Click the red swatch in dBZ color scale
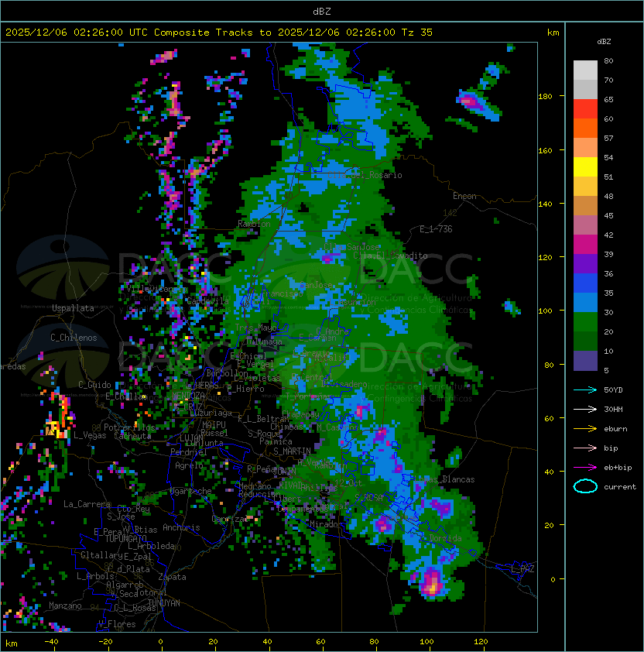644x652 pixels. 585,109
